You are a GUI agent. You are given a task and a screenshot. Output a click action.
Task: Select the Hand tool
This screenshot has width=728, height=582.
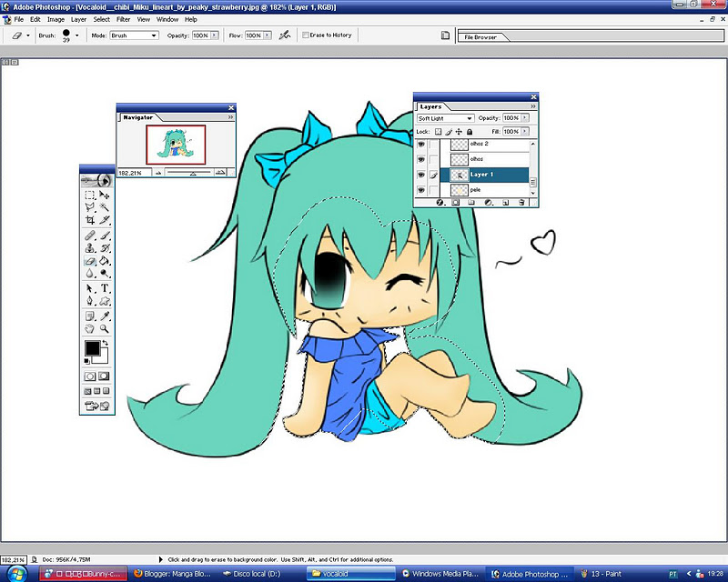[x=89, y=328]
